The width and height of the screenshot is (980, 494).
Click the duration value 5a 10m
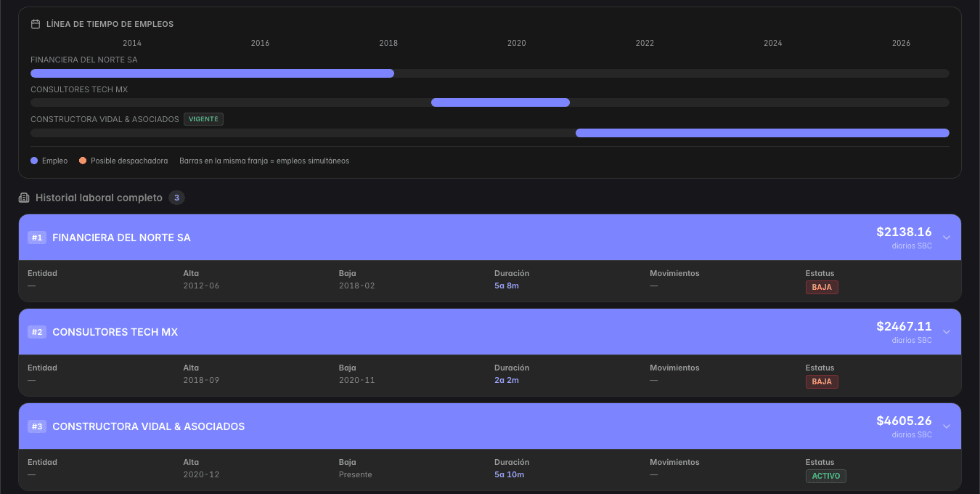pyautogui.click(x=510, y=475)
